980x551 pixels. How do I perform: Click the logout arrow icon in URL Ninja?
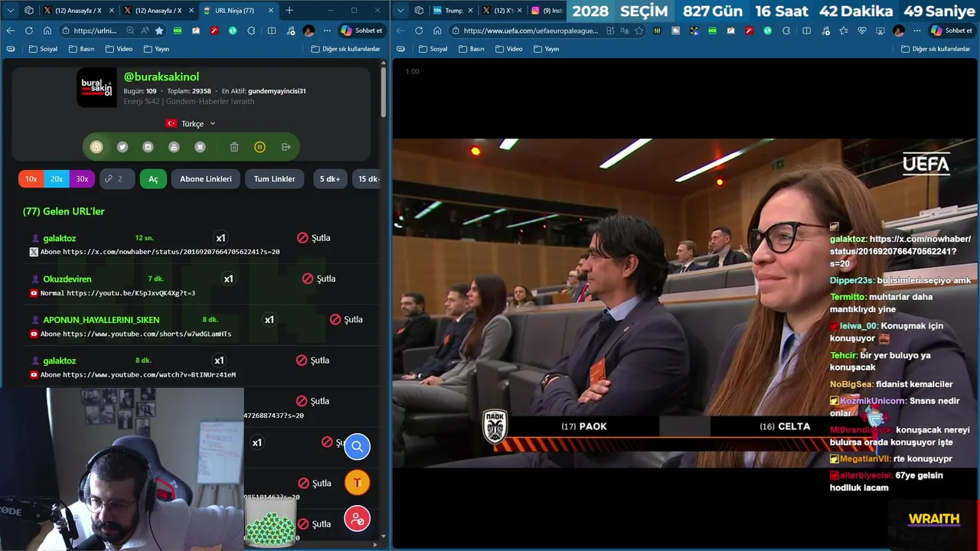click(286, 147)
